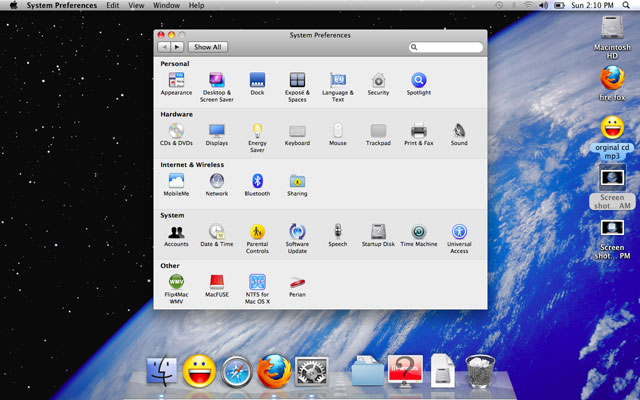Open the Network preference pane
The height and width of the screenshot is (400, 640).
click(x=217, y=185)
